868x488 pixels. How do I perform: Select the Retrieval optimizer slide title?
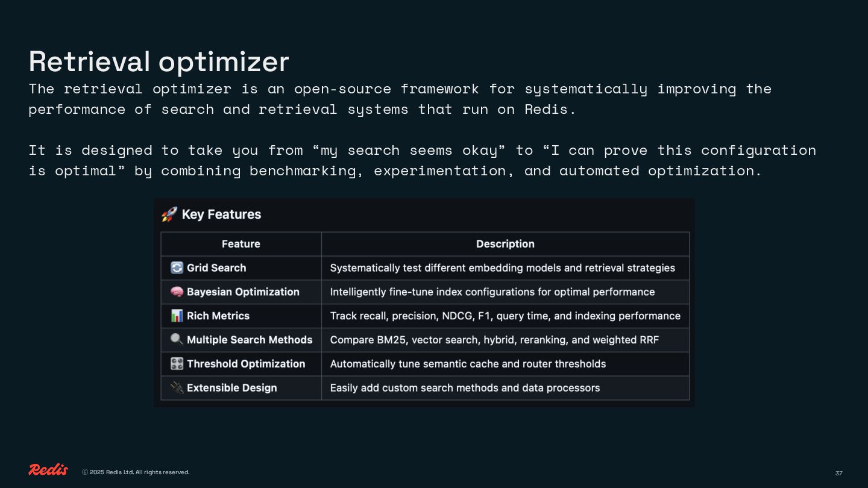click(159, 61)
